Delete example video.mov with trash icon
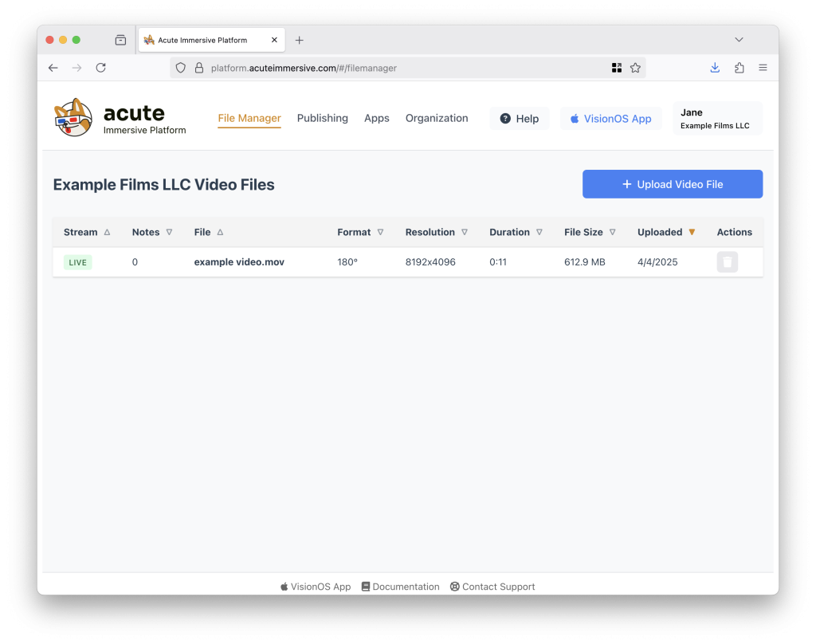 tap(728, 262)
